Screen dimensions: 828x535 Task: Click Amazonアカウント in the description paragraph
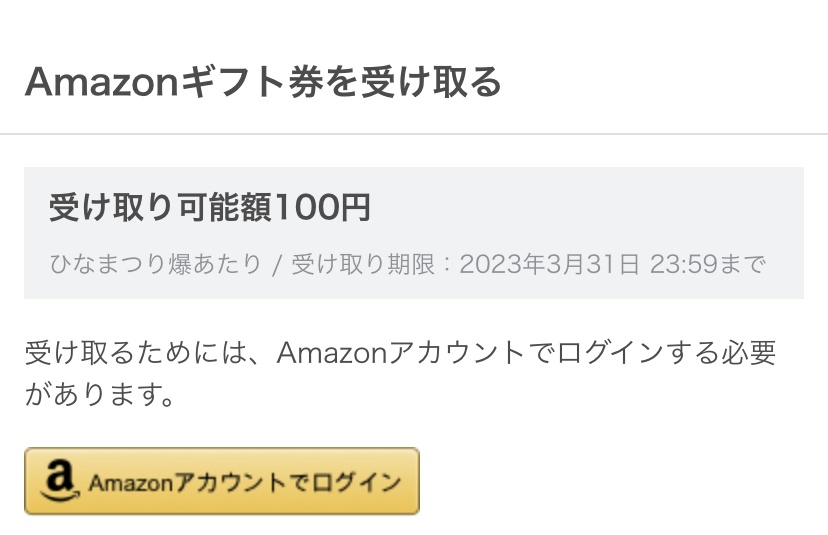coord(400,353)
